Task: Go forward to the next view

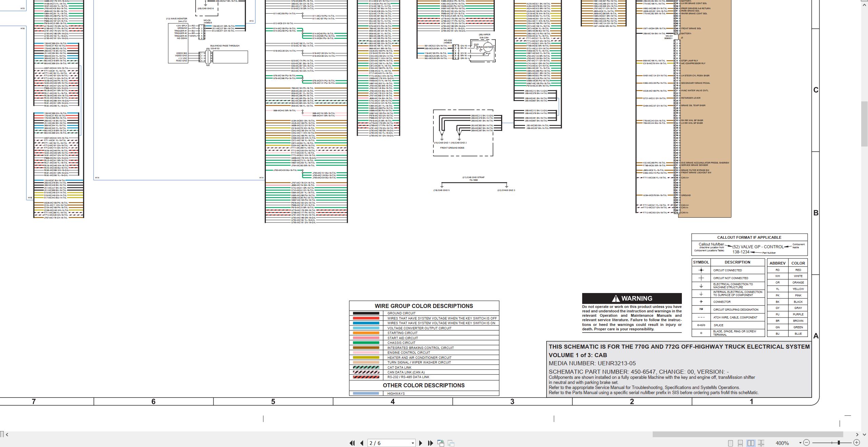Action: (x=451, y=443)
